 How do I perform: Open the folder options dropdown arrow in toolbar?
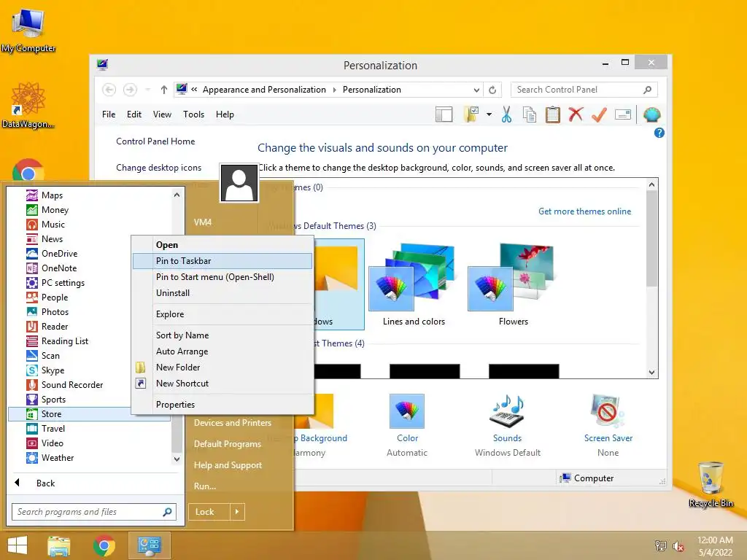click(x=489, y=114)
